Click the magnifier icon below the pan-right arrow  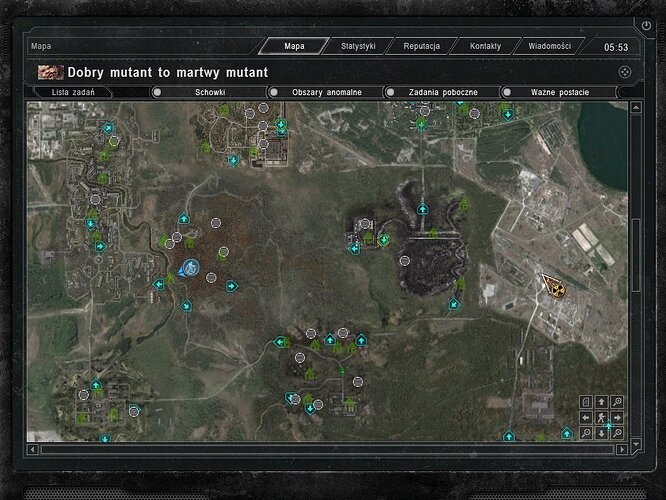(617, 433)
